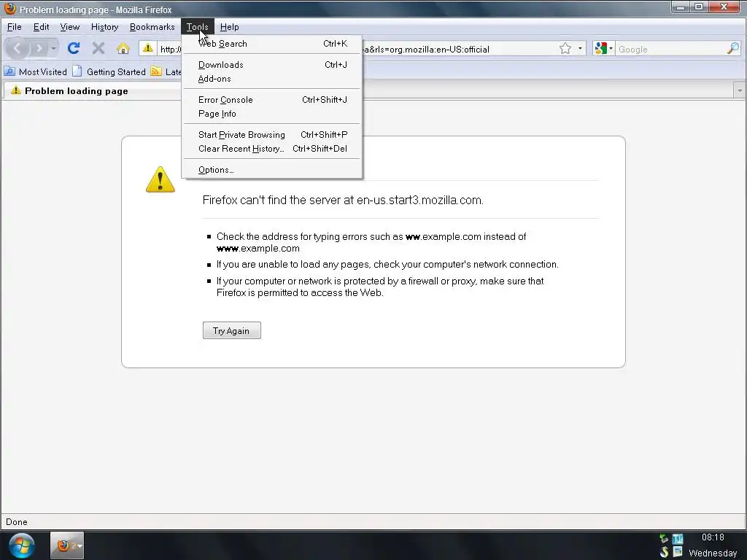Click the Wednesday day label in taskbar
The height and width of the screenshot is (560, 747).
point(713,553)
